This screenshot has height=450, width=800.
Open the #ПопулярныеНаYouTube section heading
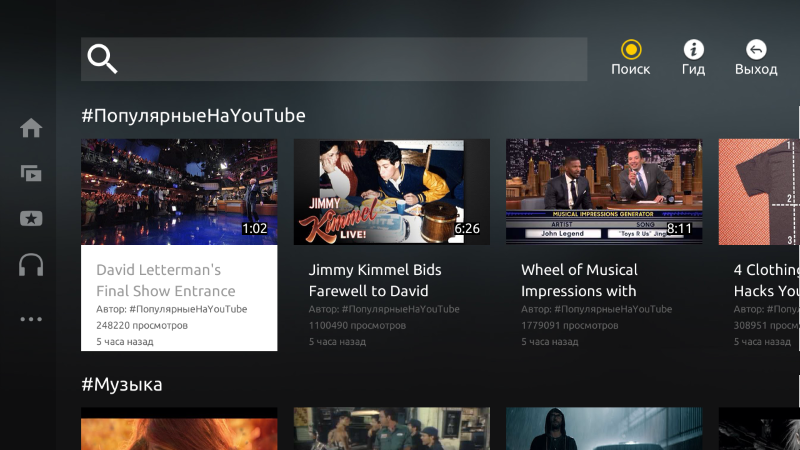click(x=193, y=116)
